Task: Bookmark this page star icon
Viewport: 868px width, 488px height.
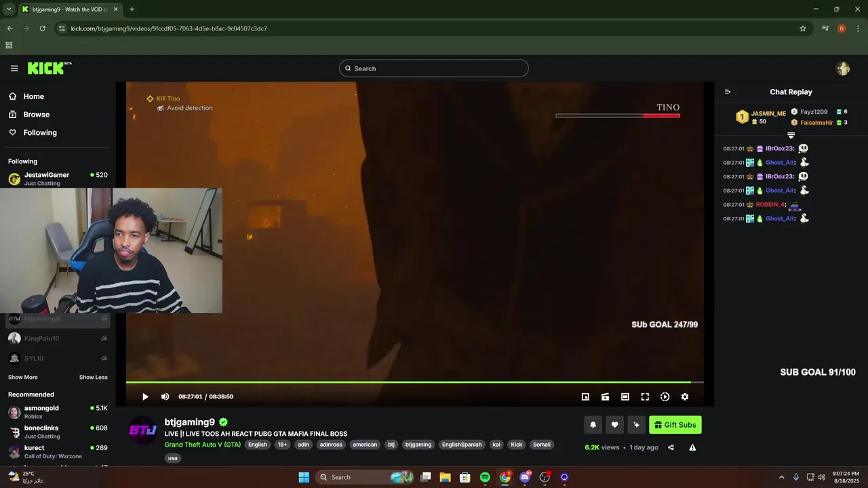Action: (x=803, y=28)
